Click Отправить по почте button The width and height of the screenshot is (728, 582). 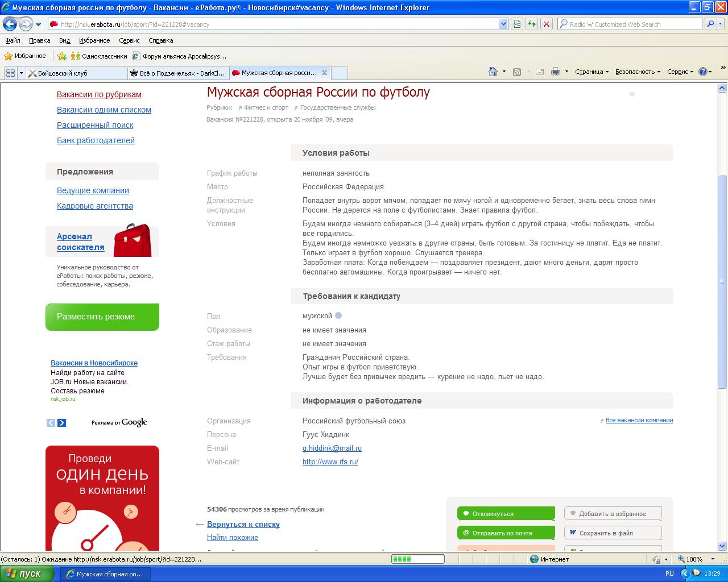[x=506, y=533]
